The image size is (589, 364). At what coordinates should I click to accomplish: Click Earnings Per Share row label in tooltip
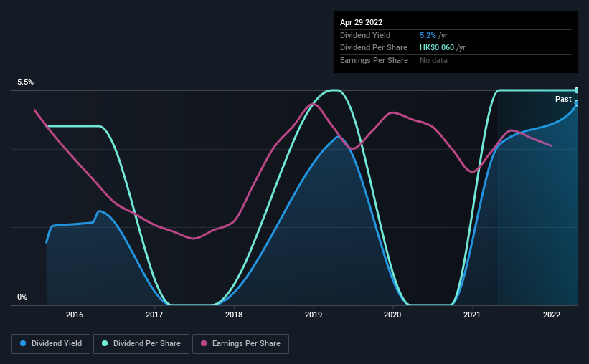374,60
